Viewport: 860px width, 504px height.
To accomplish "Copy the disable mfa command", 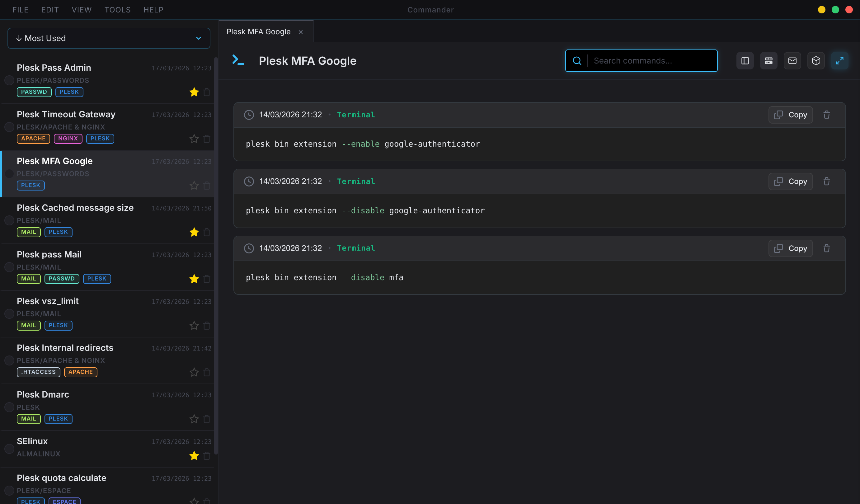I will pyautogui.click(x=790, y=248).
